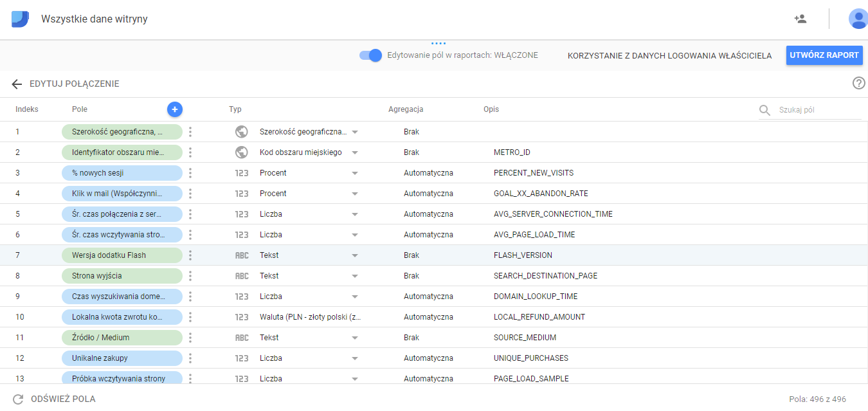
Task: Click the ABC text icon on Wersja dodatku Flash
Action: (x=242, y=255)
